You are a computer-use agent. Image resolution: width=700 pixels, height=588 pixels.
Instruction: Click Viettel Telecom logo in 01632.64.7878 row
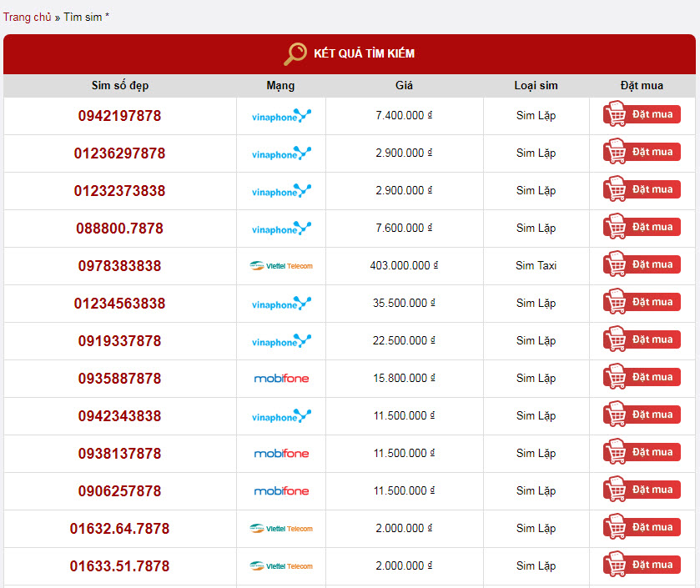[281, 529]
